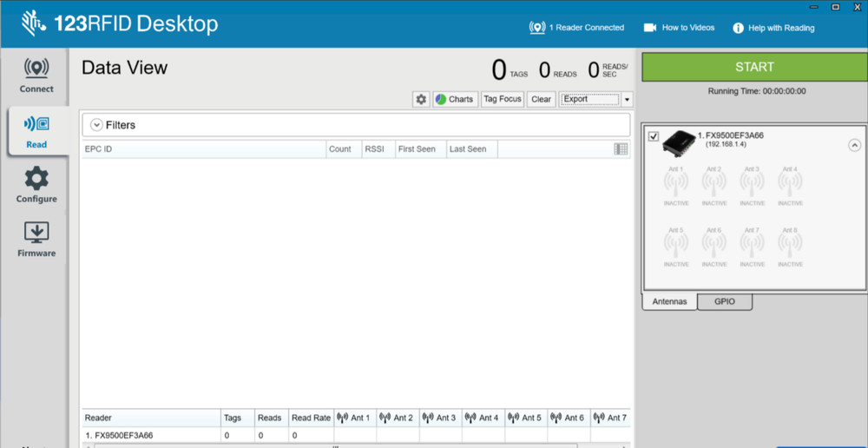Viewport: 868px width, 448px height.
Task: Select Ant 5 antenna icon in reader panel
Action: tap(676, 247)
